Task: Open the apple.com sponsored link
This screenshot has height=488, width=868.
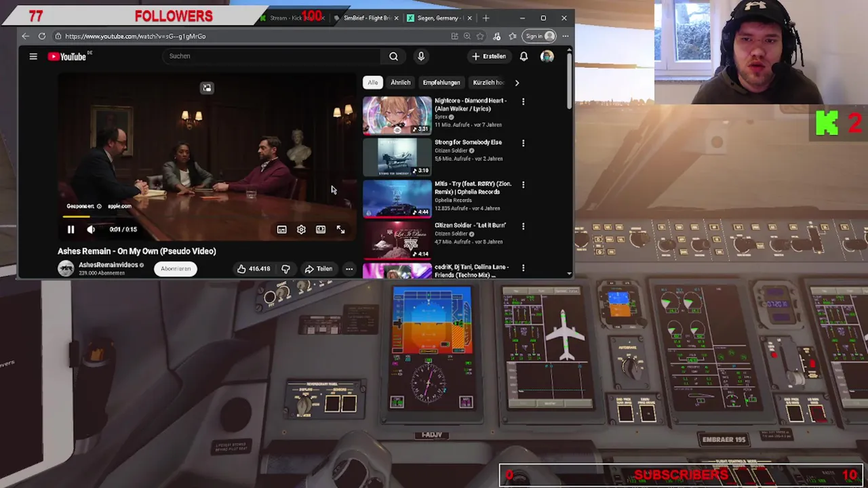Action: 119,206
